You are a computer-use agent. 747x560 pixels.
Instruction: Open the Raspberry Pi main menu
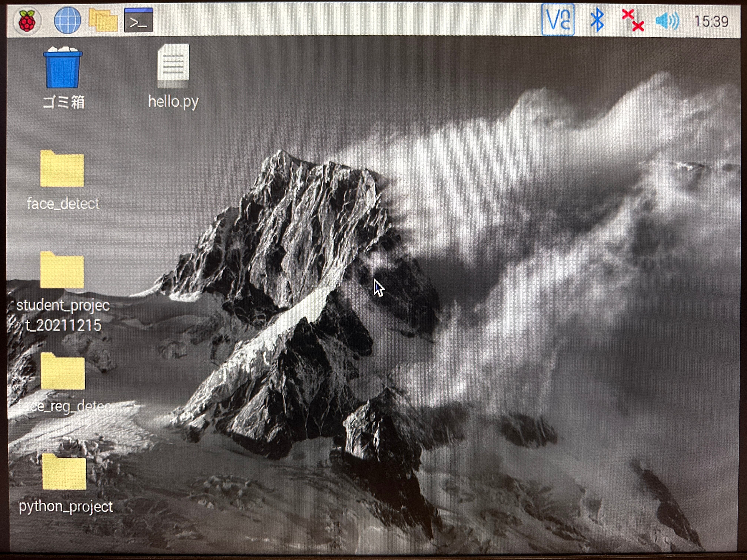point(27,21)
